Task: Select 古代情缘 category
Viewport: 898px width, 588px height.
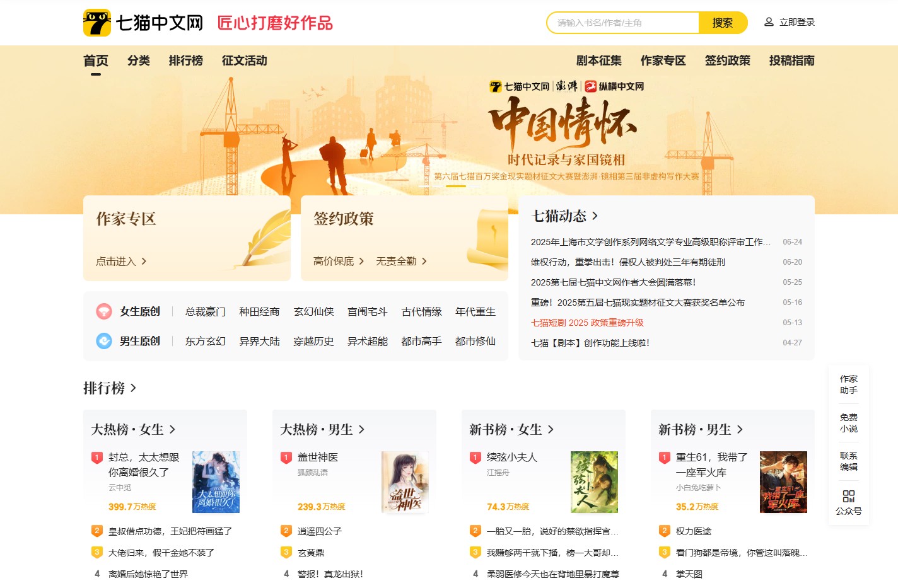Action: pyautogui.click(x=421, y=311)
